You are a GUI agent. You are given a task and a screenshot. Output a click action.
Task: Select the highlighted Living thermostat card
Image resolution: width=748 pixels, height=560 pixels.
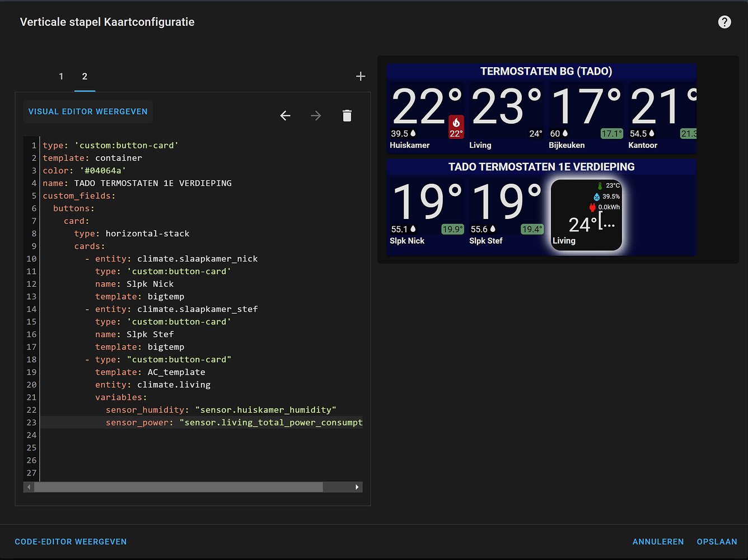586,215
